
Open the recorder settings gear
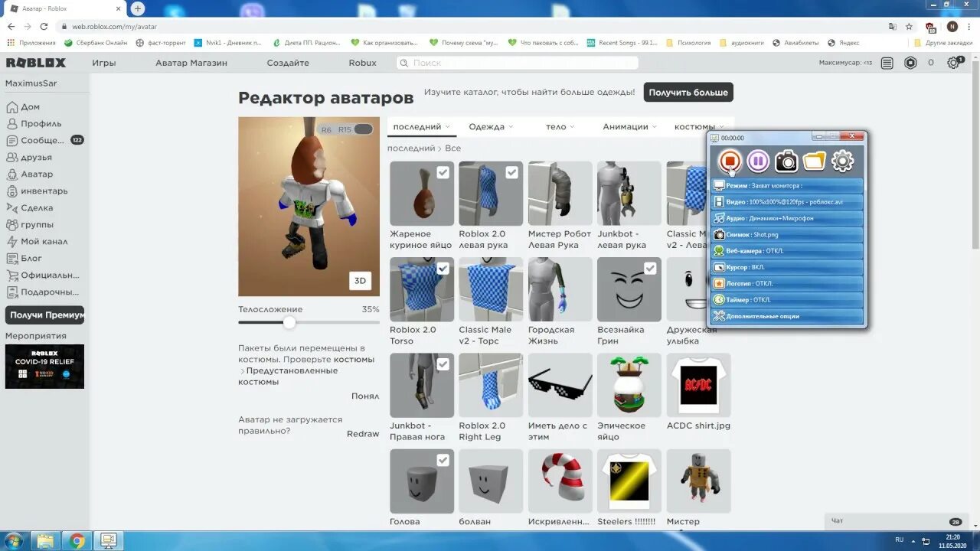(842, 161)
